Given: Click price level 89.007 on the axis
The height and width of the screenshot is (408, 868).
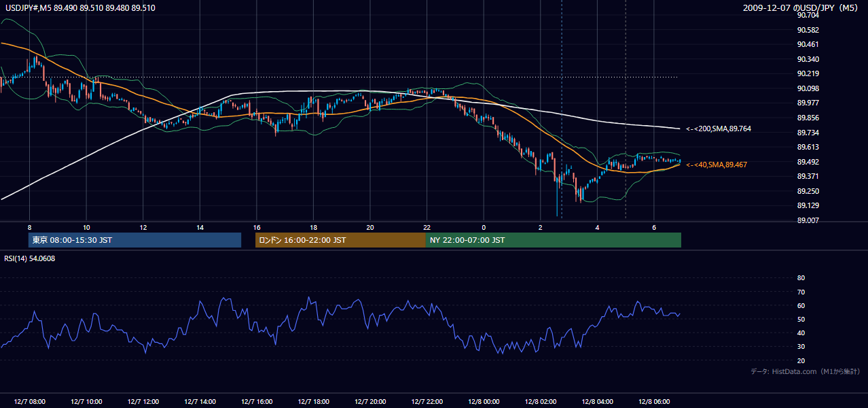Looking at the screenshot, I should [808, 220].
